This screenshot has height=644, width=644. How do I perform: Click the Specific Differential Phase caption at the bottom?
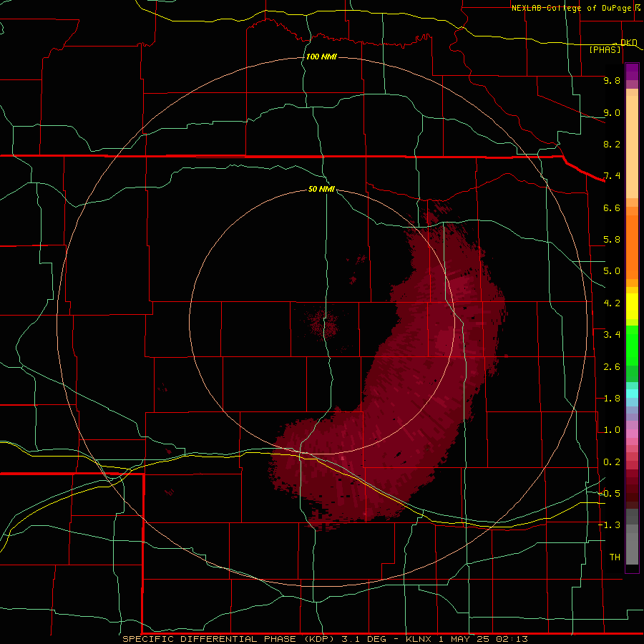tap(325, 639)
